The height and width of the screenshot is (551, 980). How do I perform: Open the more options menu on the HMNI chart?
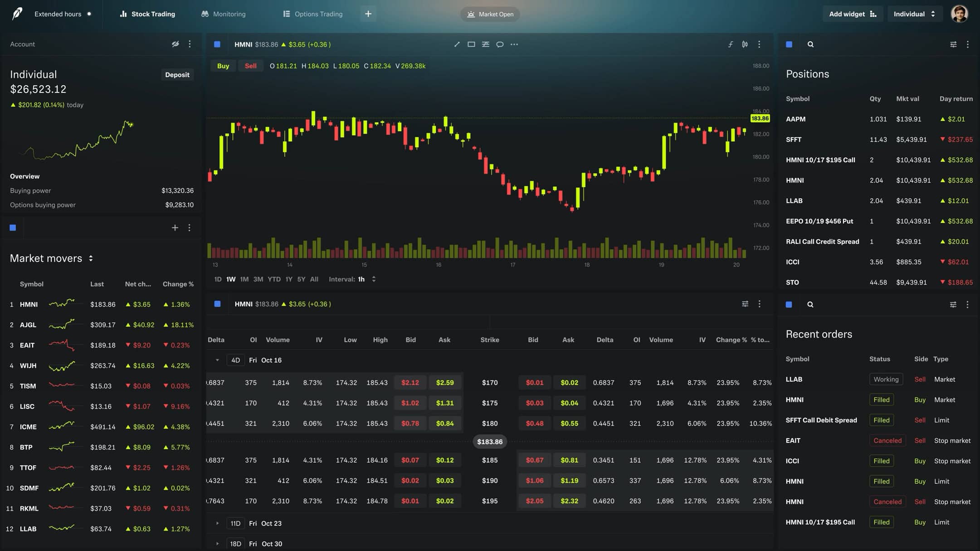click(760, 44)
